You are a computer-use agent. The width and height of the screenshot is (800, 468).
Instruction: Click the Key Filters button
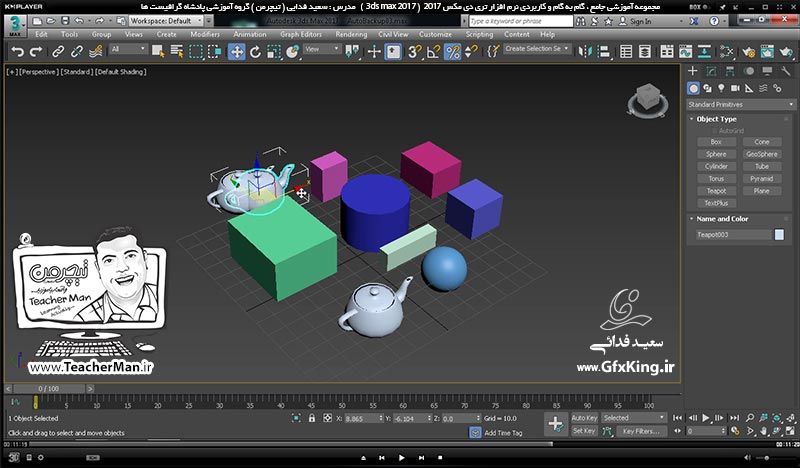coord(641,431)
